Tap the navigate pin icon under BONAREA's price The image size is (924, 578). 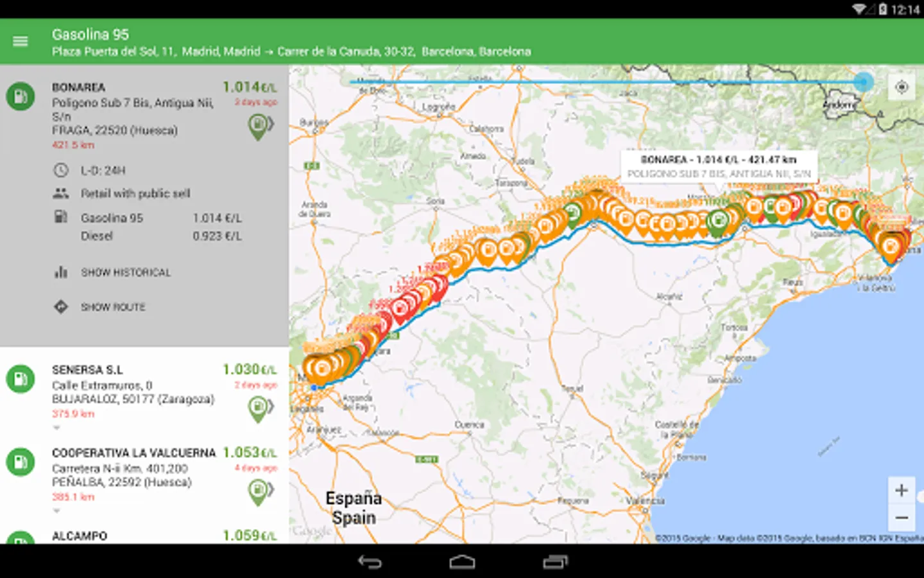[260, 127]
